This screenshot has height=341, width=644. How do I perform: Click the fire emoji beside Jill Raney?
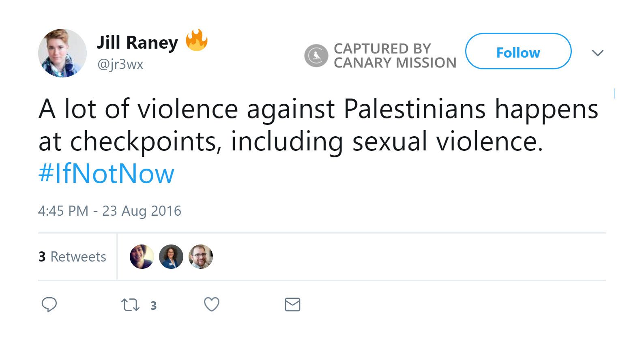[x=196, y=41]
